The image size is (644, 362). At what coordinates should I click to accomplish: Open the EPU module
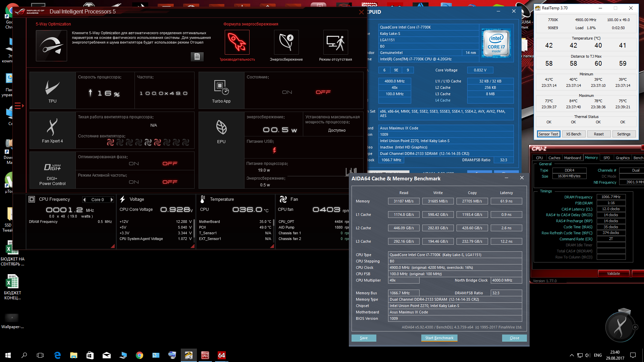click(x=221, y=131)
